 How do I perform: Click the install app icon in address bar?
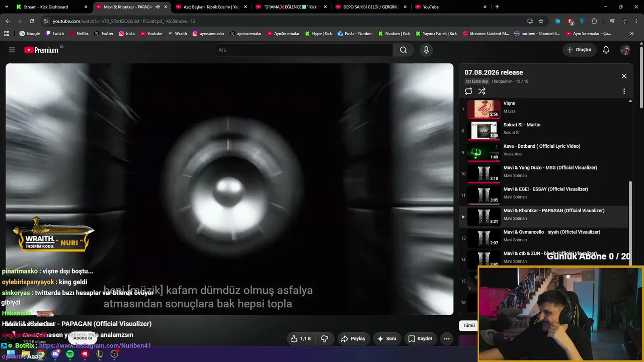pyautogui.click(x=530, y=21)
